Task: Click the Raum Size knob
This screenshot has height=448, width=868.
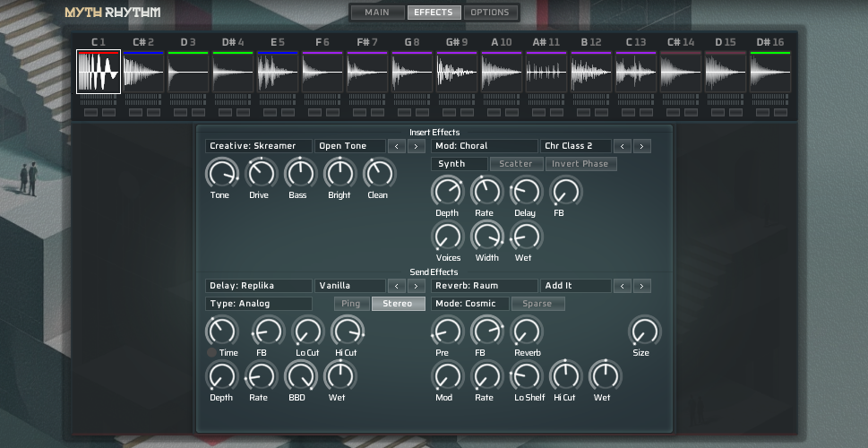Action: point(641,331)
